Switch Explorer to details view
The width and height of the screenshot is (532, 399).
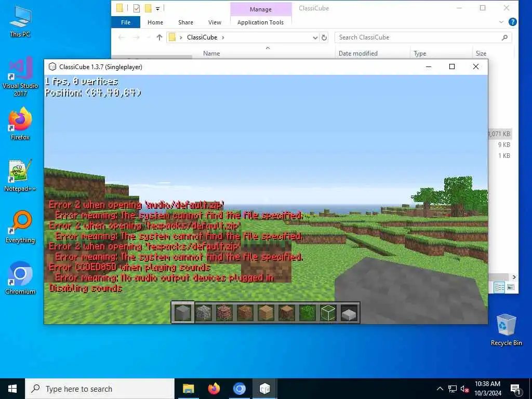coord(499,287)
